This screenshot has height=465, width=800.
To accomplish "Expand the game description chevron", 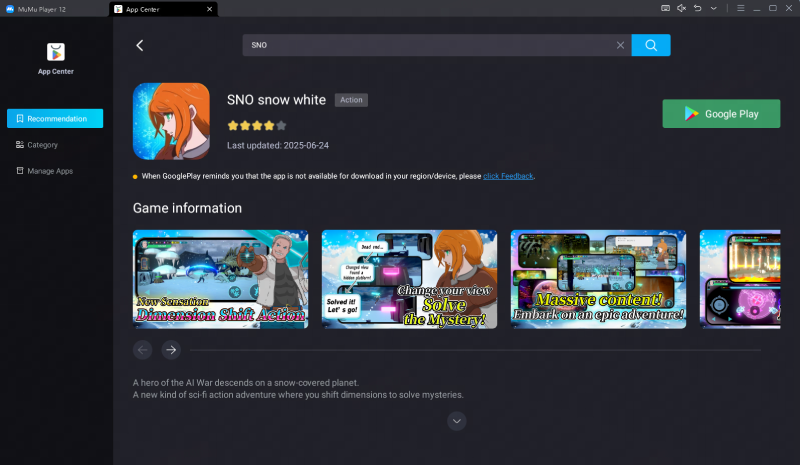I will [457, 421].
